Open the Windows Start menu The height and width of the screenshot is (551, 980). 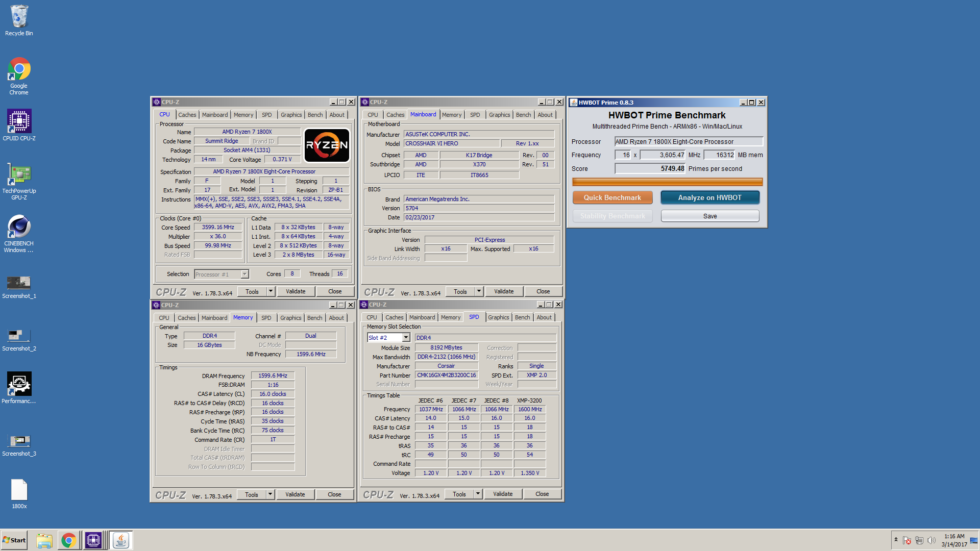(14, 540)
